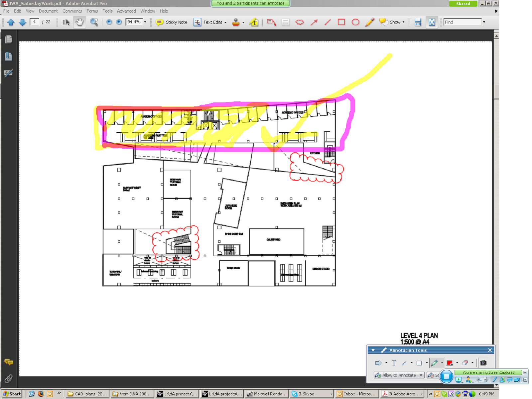Open the Advanced menu
The height and width of the screenshot is (399, 532).
(126, 11)
